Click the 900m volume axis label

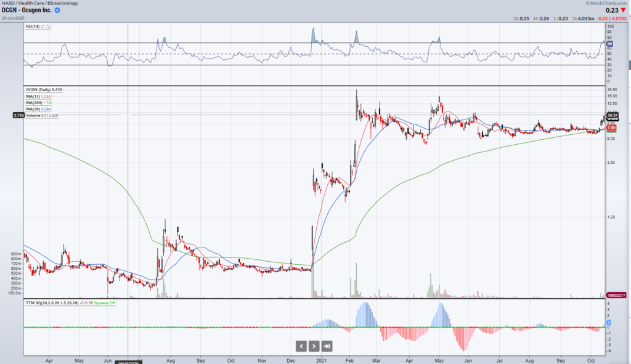(15, 254)
